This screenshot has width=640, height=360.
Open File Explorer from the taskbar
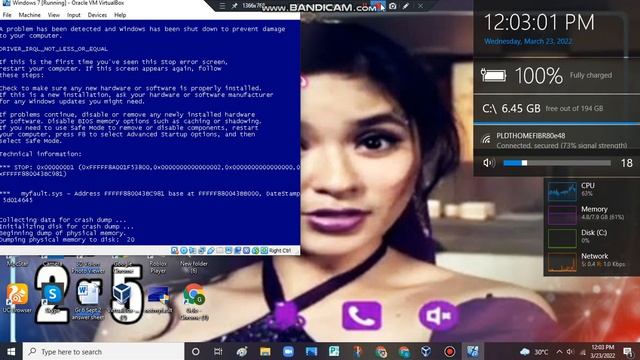pyautogui.click(x=265, y=351)
